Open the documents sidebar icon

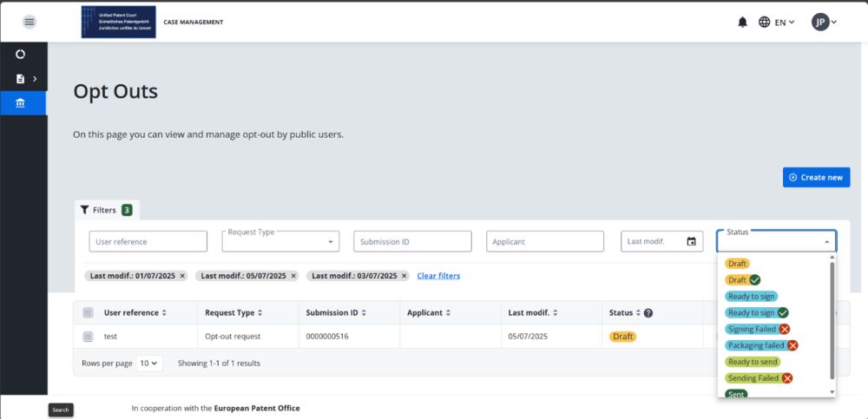20,79
